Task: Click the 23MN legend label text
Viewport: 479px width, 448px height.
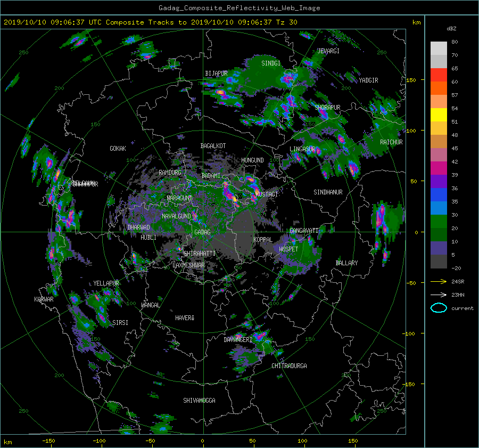Action: click(x=458, y=295)
